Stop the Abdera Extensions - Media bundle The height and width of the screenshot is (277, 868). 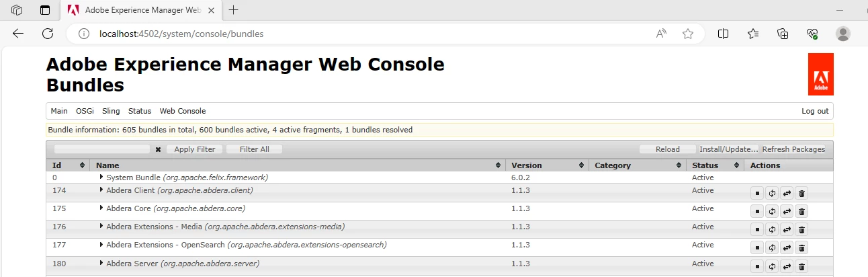(757, 229)
